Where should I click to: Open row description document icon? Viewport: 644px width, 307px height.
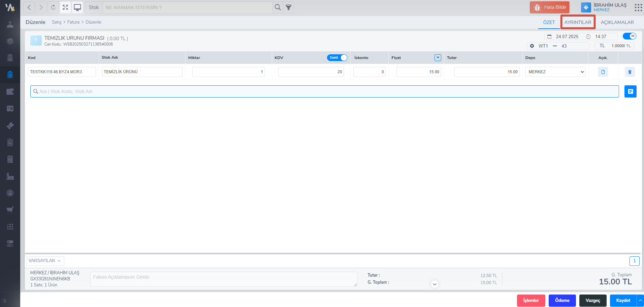(x=603, y=72)
